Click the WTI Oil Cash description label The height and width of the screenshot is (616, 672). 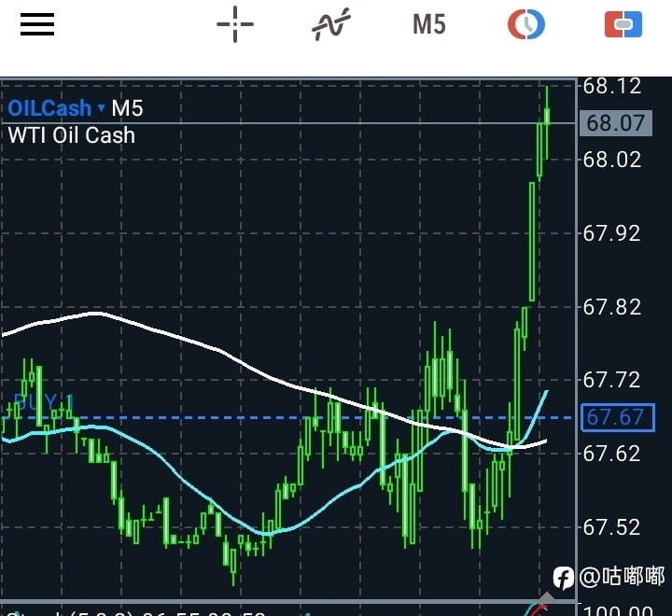tap(72, 135)
